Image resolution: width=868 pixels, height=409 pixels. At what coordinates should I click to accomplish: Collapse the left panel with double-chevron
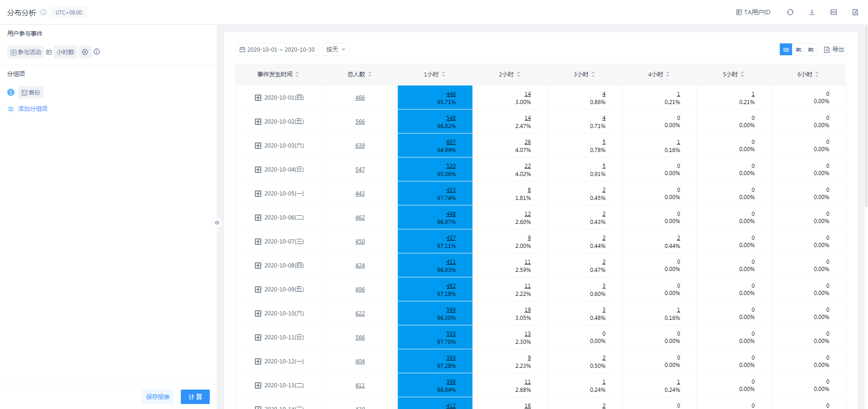(217, 223)
